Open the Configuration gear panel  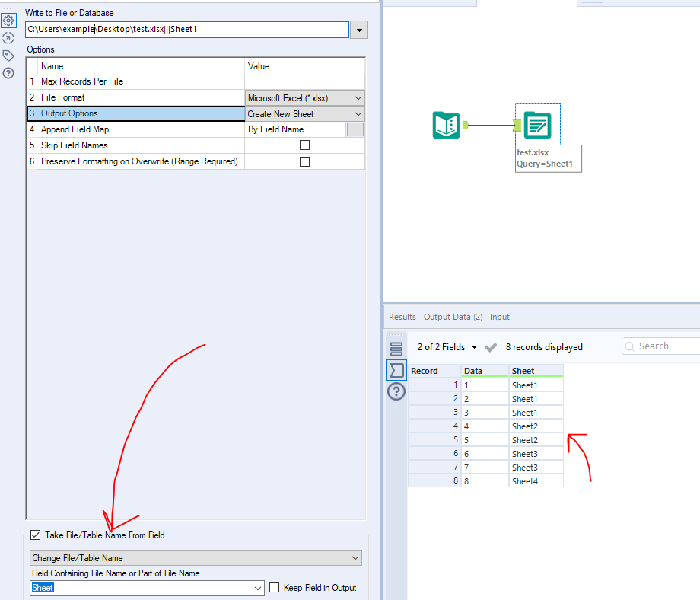[8, 20]
